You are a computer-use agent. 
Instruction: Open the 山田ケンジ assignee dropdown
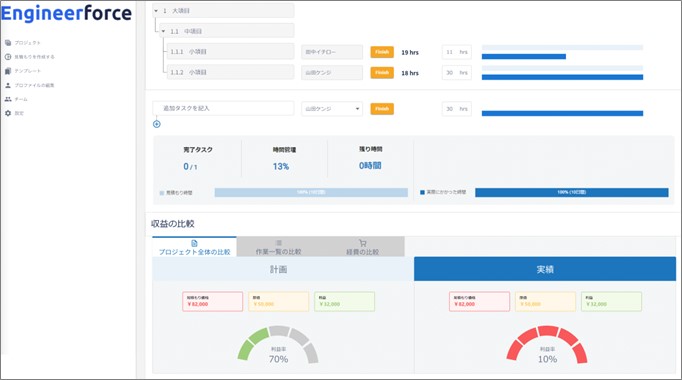(x=332, y=109)
